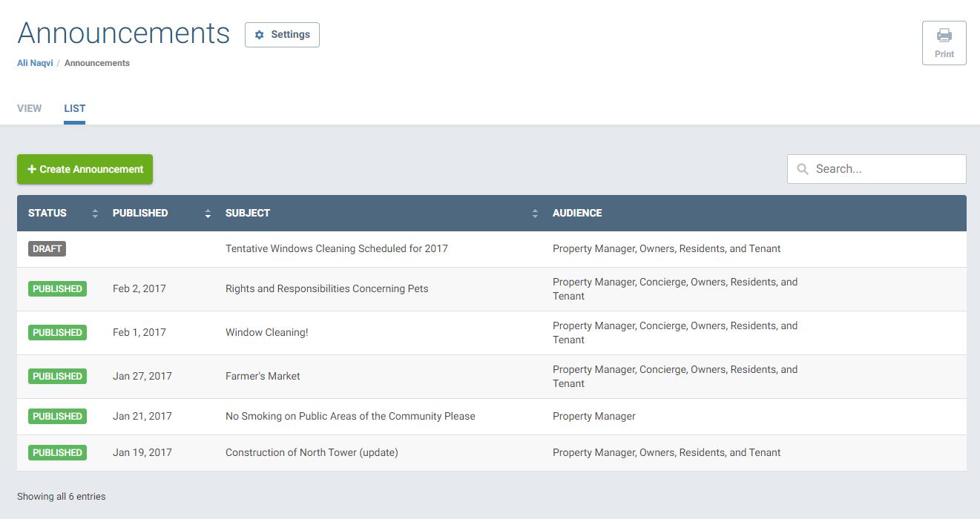Click the printer icon to print announcements
This screenshot has width=980, height=519.
pos(944,35)
